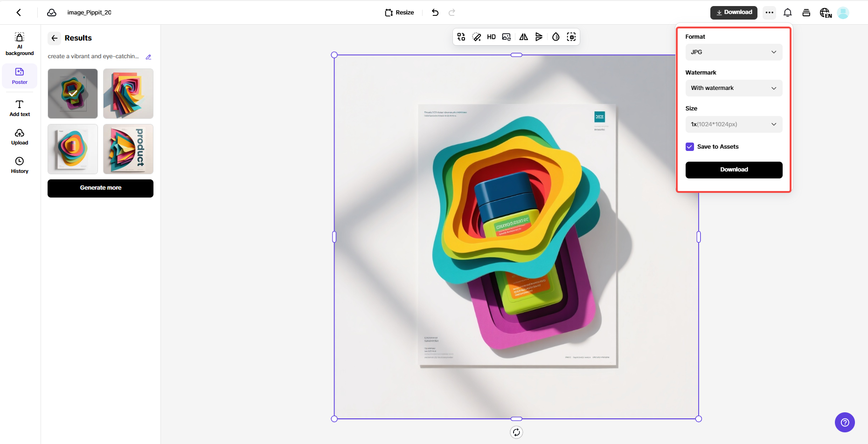Open the With watermark dropdown

click(733, 88)
